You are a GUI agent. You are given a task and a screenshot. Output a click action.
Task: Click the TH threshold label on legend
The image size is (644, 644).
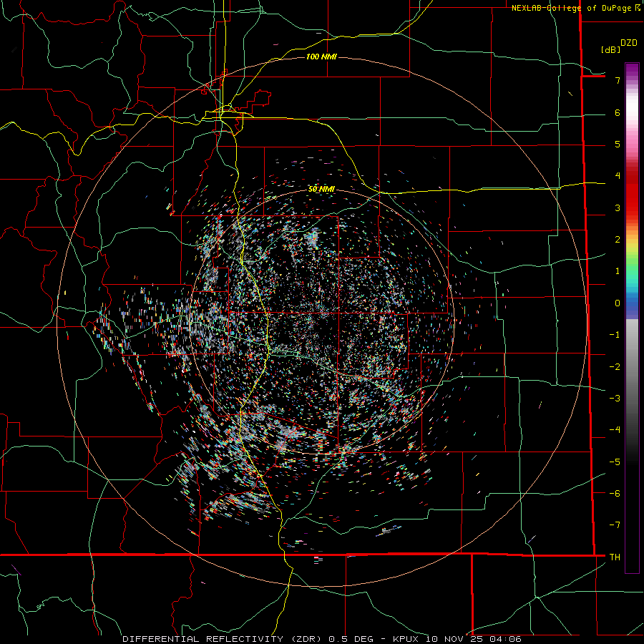coord(615,557)
